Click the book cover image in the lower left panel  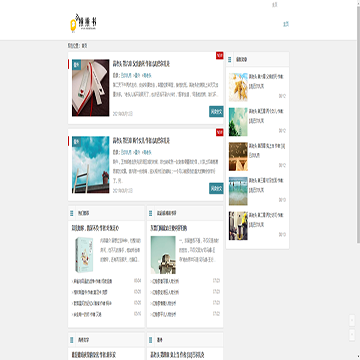coord(84,255)
